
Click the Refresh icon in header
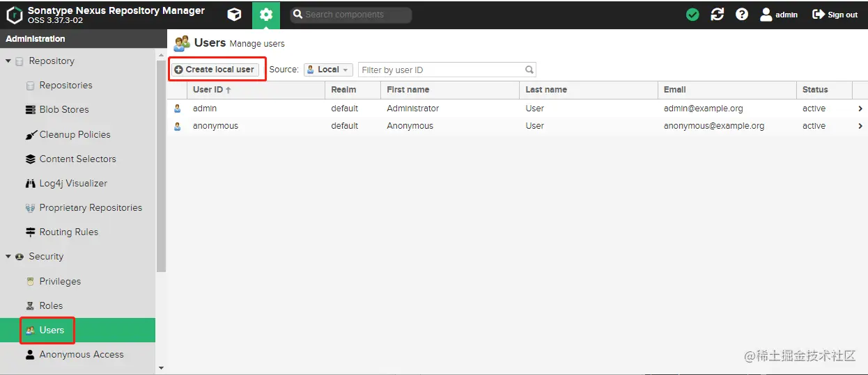click(x=718, y=15)
